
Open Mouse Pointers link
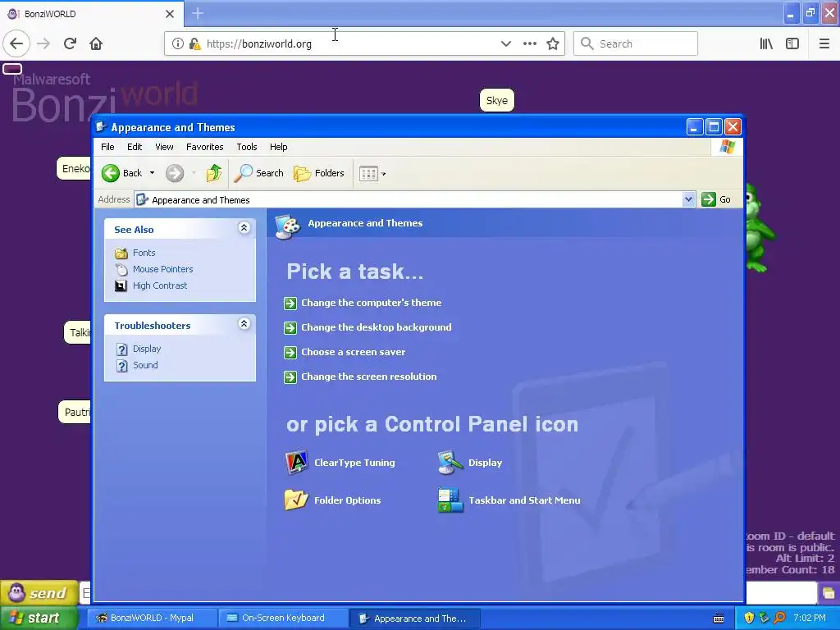163,269
